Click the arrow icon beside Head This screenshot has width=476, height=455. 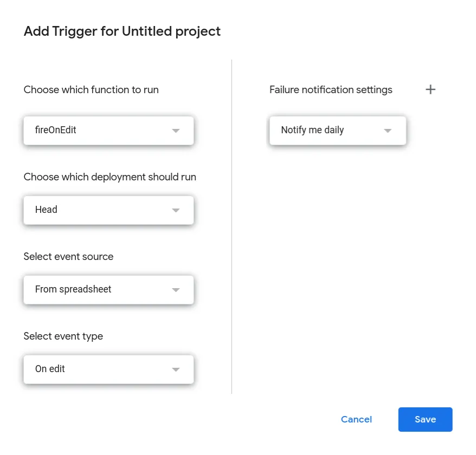tap(176, 210)
